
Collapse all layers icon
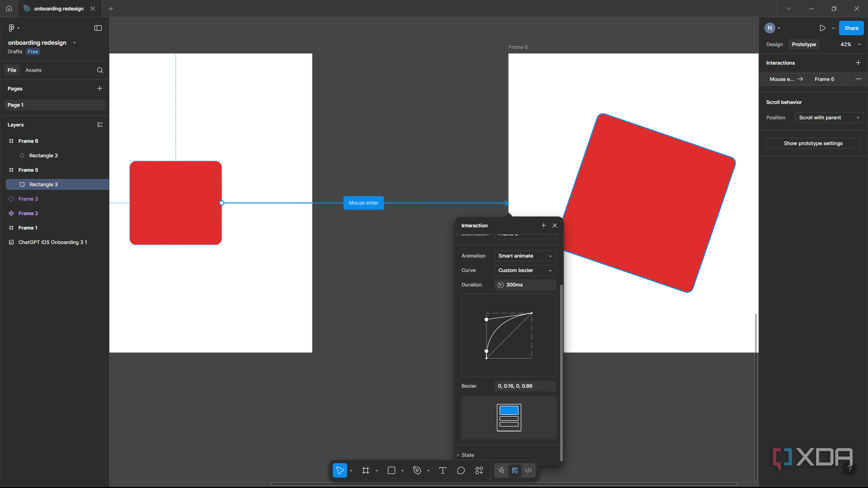click(99, 125)
